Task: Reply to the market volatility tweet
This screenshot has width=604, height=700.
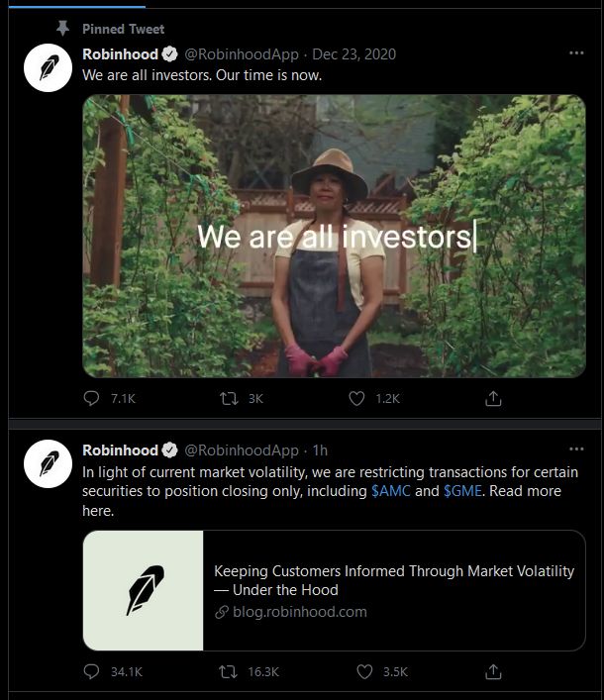Action: tap(93, 671)
